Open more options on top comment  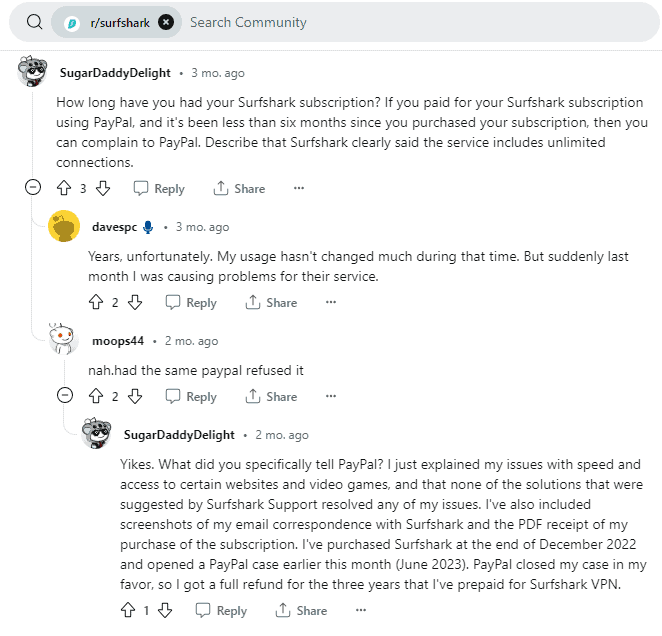[x=298, y=188]
